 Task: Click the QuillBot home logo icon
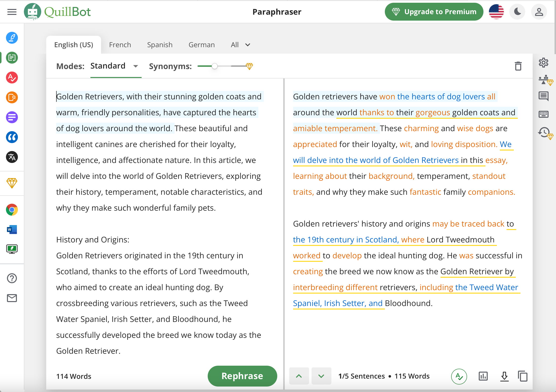[34, 11]
